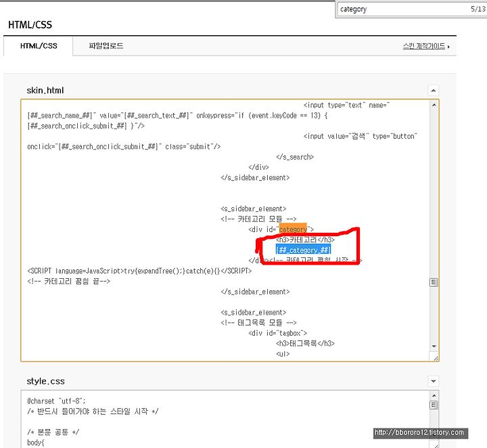487x448 pixels.
Task: Switch to the HTML/CSS tab
Action: pyautogui.click(x=38, y=46)
